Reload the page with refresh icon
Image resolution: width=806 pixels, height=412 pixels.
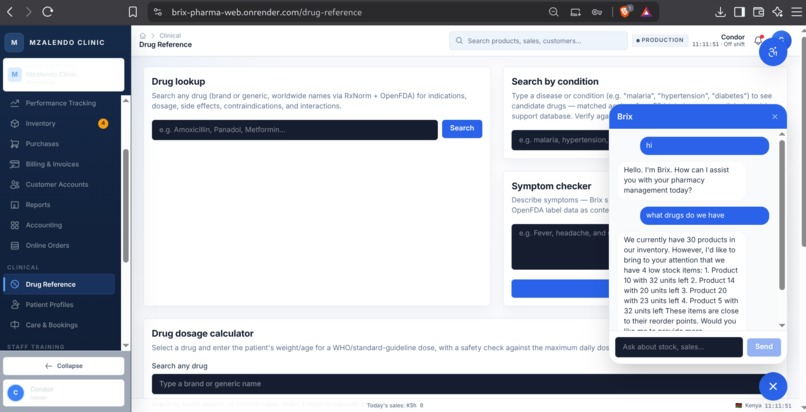click(48, 12)
